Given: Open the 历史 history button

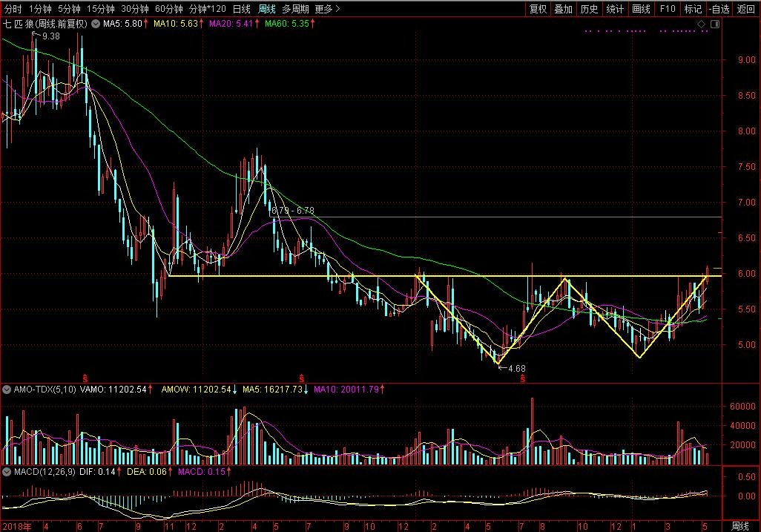Looking at the screenshot, I should (589, 9).
